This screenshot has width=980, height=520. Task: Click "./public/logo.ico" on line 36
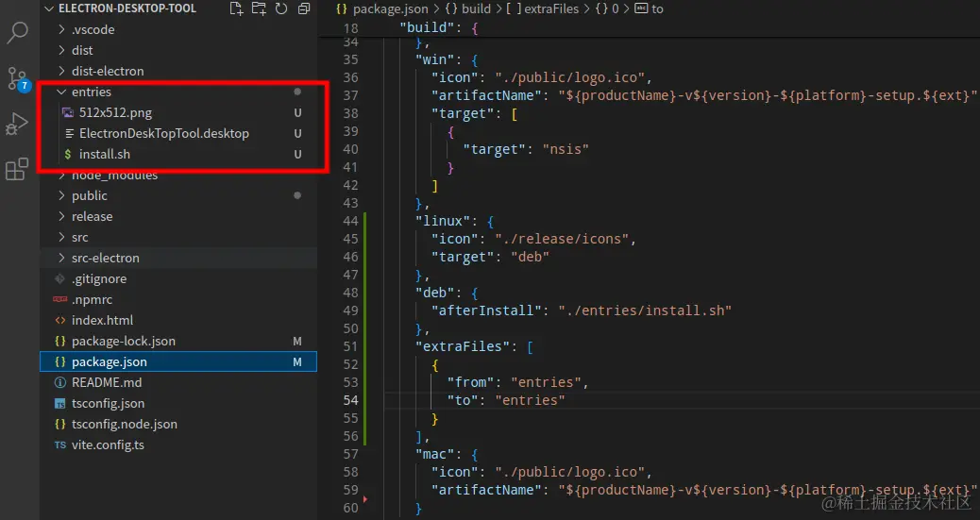click(x=569, y=77)
